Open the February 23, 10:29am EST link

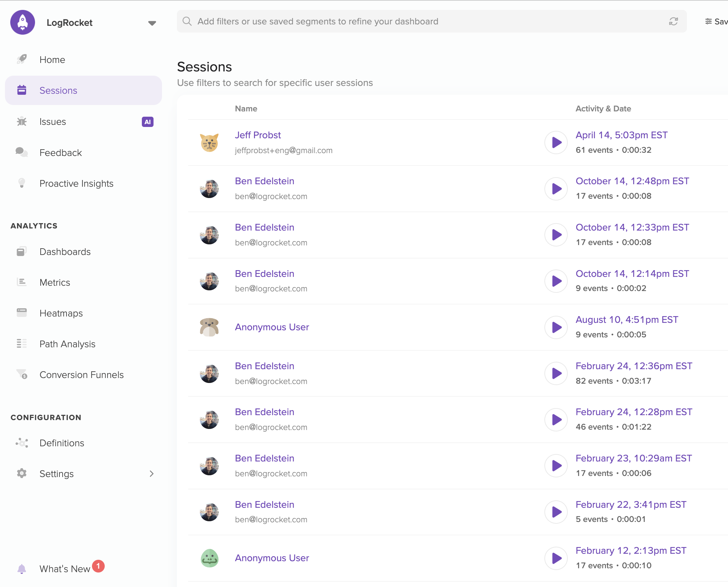pos(634,458)
